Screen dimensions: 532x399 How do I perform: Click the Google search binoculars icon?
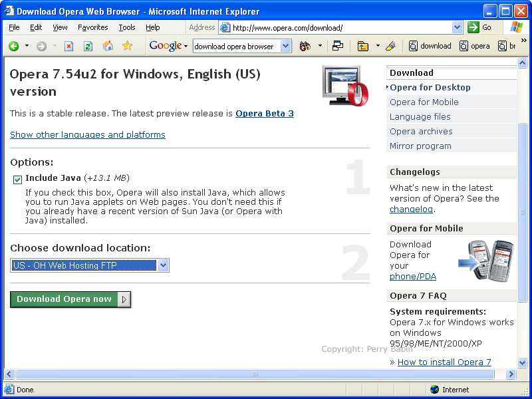click(305, 46)
